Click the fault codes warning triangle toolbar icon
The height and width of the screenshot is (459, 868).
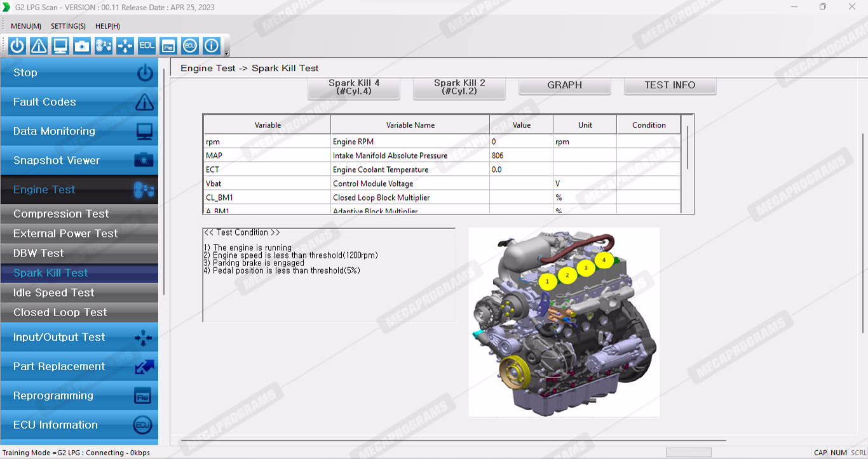coord(39,46)
